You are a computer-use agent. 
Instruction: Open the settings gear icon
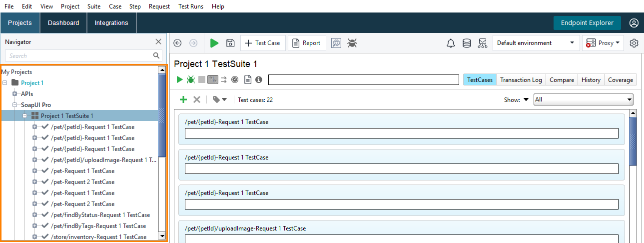(634, 43)
